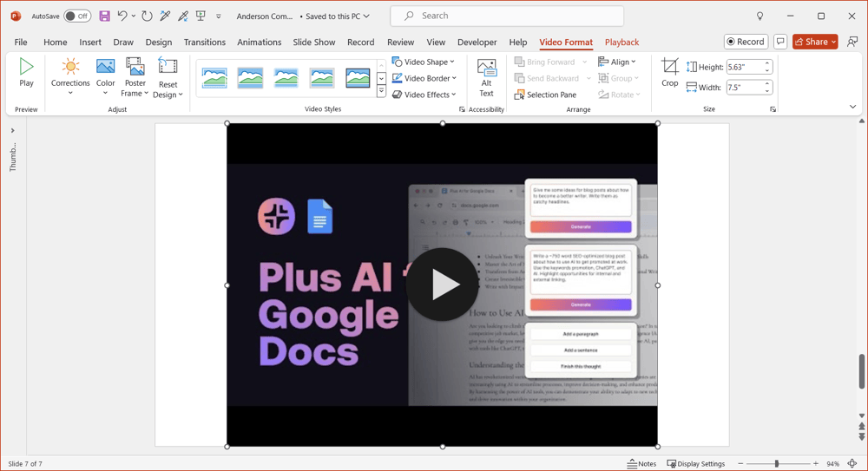
Task: Open the Comments pane icon
Action: 780,42
